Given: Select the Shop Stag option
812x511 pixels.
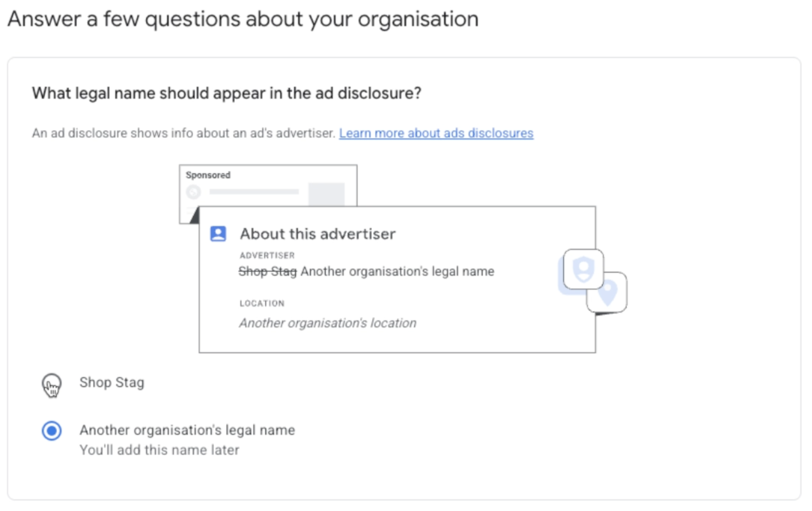Looking at the screenshot, I should coord(112,382).
